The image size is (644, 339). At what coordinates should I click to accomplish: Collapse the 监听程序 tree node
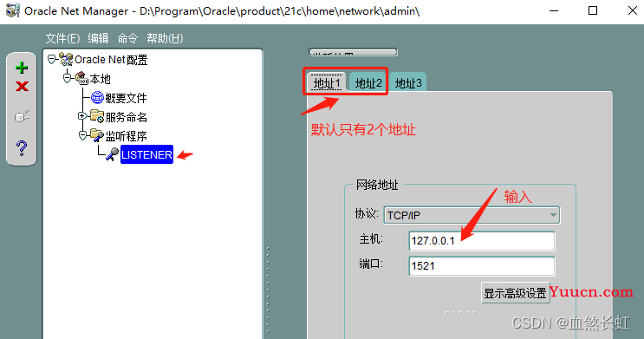click(x=82, y=135)
